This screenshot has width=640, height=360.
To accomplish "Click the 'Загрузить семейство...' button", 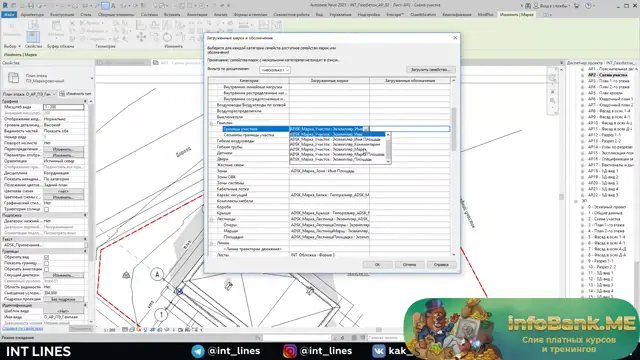I will [430, 70].
